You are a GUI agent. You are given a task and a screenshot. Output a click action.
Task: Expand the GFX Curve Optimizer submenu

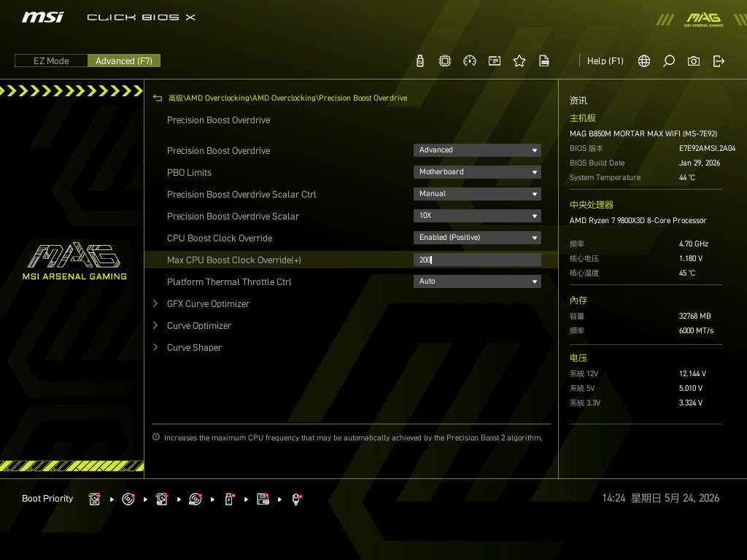[208, 304]
